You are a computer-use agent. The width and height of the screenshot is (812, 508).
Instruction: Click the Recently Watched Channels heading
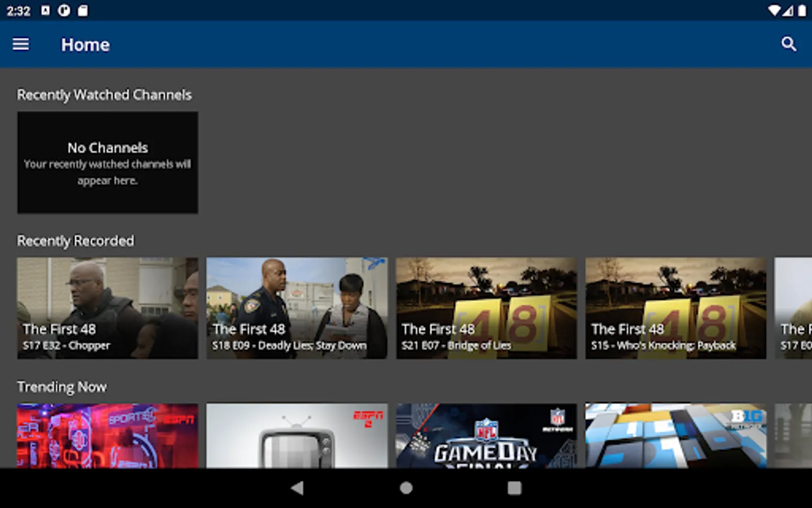104,95
